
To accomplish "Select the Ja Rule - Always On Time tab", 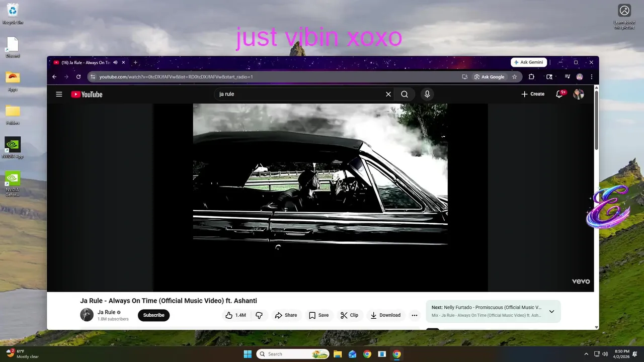I will pos(85,62).
